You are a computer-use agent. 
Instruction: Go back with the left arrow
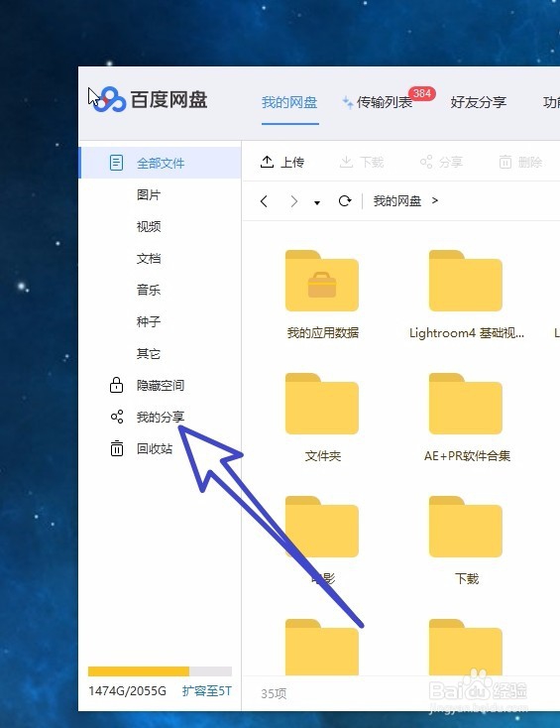[x=264, y=201]
